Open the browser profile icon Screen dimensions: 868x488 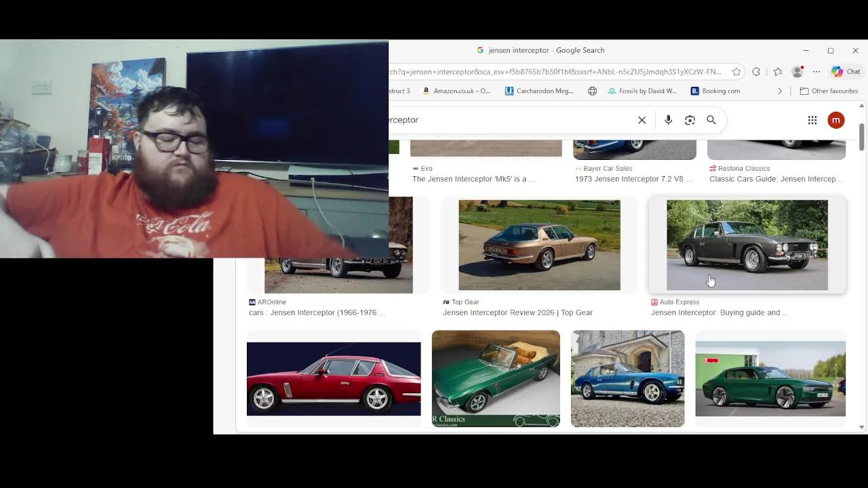[798, 71]
